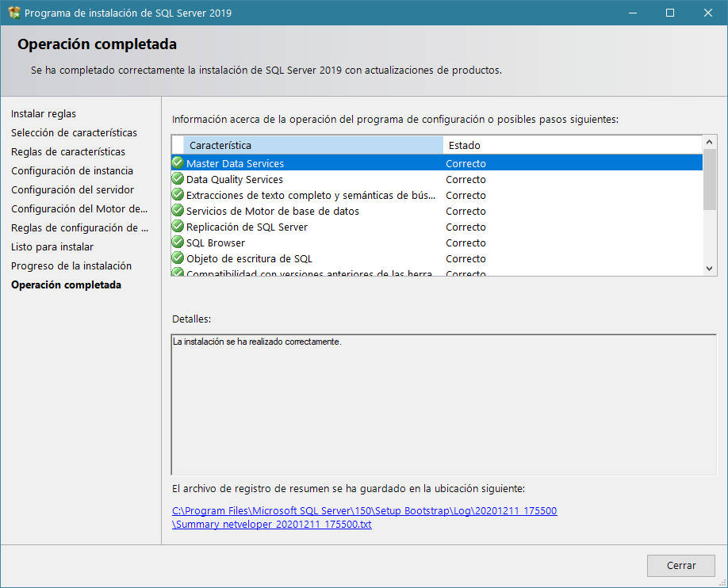The image size is (728, 588).
Task: Click the checkmark beside Extracciones de texto completo
Action: [x=176, y=195]
